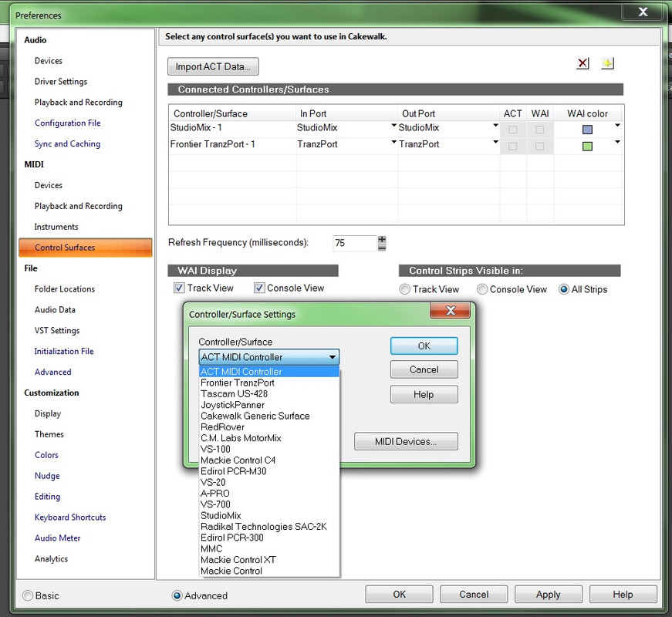Screen dimensions: 672x617
Task: Open Instruments under MIDI
Action: click(x=56, y=227)
